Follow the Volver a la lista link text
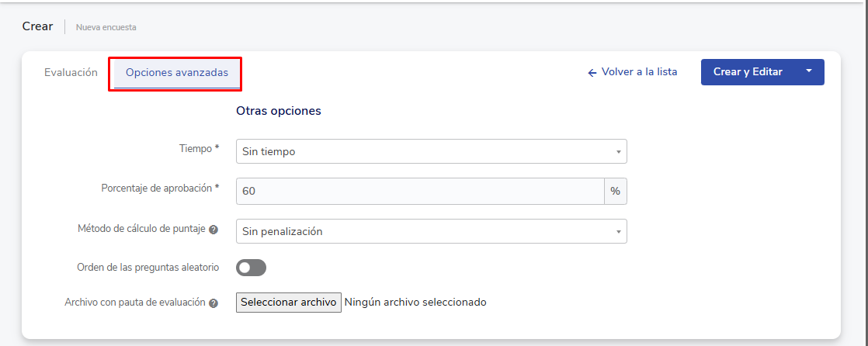 tap(639, 72)
